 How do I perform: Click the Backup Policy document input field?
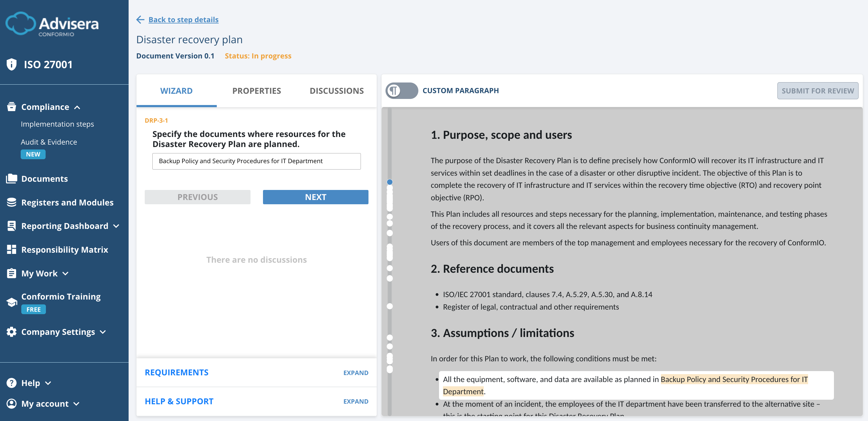[256, 161]
